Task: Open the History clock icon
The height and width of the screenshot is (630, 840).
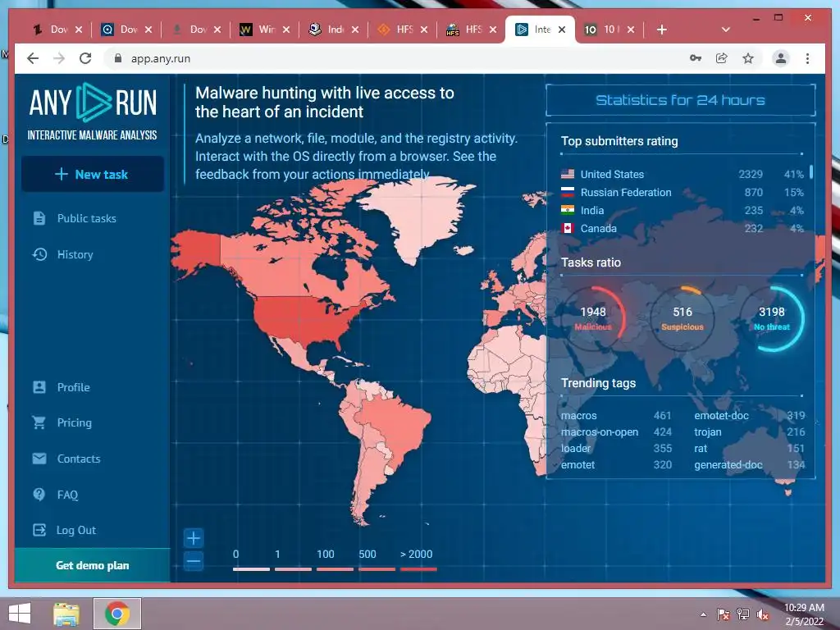Action: 39,254
